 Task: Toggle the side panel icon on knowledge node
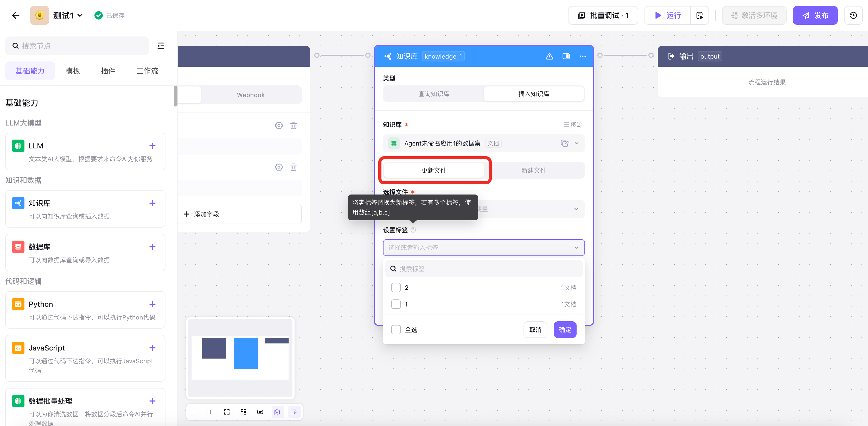point(566,56)
